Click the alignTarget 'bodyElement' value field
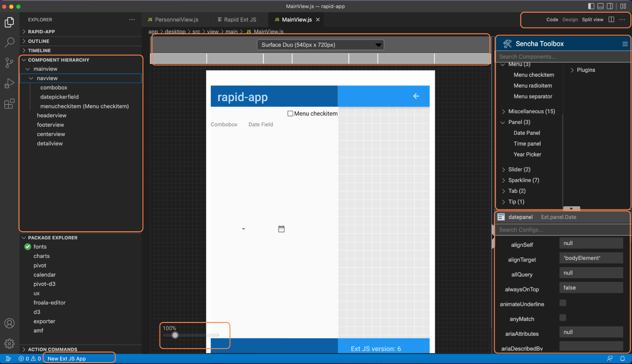 [x=591, y=258]
